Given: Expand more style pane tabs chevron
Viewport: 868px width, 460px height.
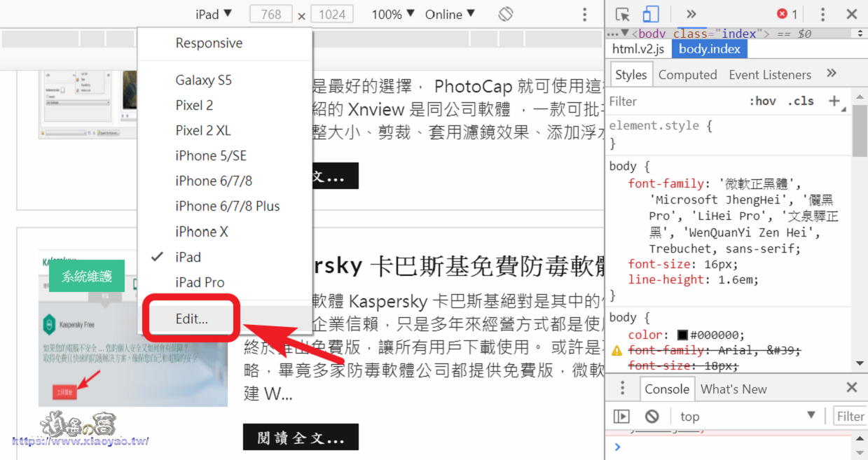Looking at the screenshot, I should point(832,74).
